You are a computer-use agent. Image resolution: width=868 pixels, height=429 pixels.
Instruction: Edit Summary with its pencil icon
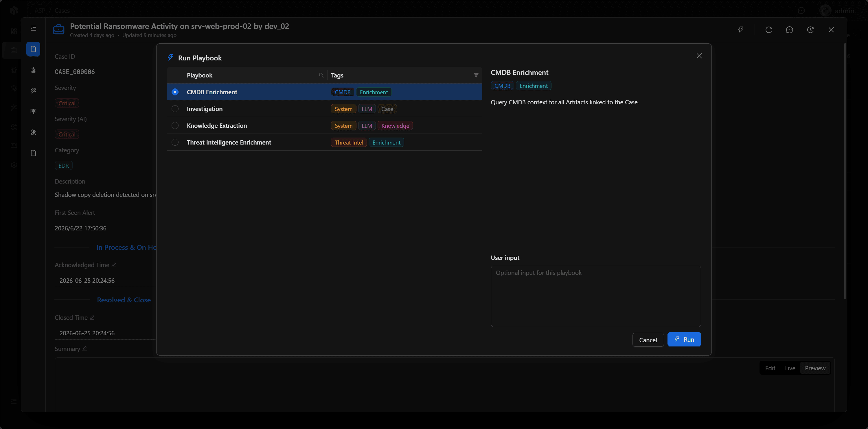tap(84, 349)
